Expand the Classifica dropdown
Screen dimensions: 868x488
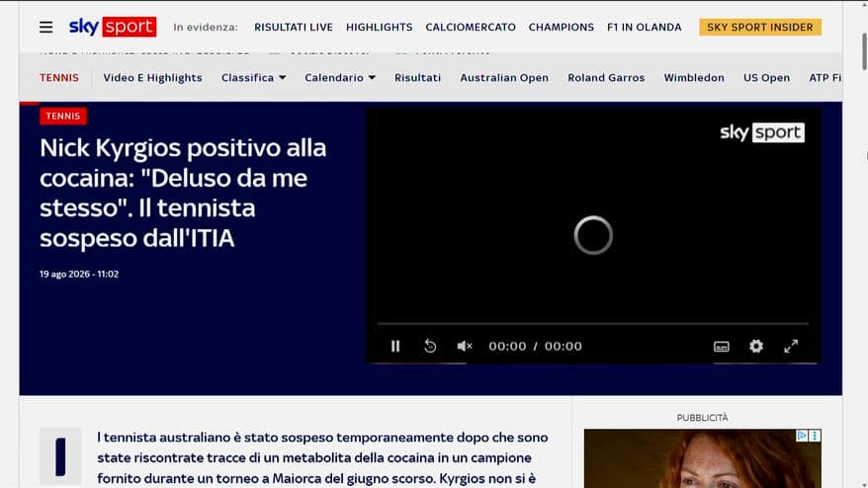point(253,78)
